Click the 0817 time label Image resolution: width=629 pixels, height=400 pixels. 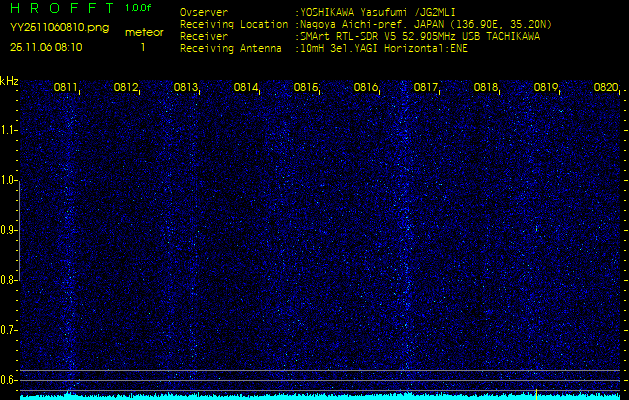click(426, 87)
